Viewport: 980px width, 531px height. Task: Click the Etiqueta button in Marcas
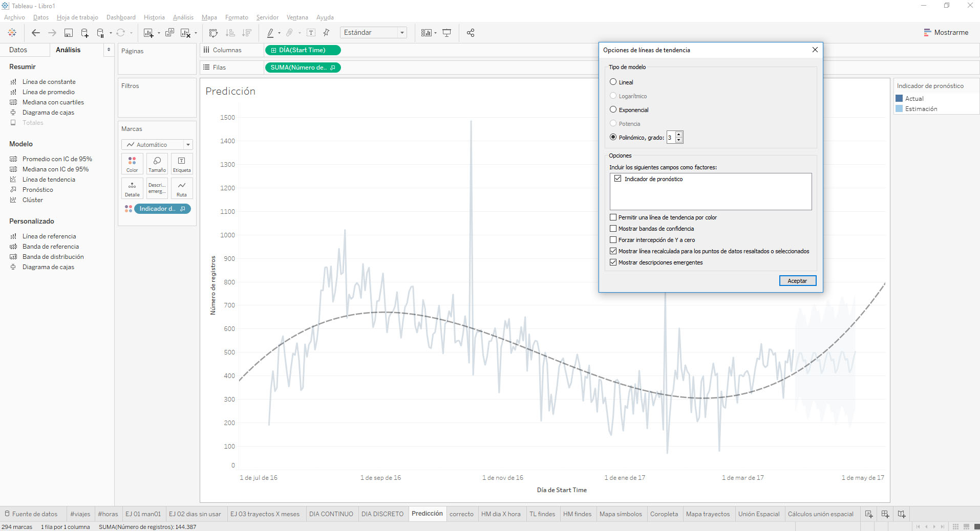[182, 164]
